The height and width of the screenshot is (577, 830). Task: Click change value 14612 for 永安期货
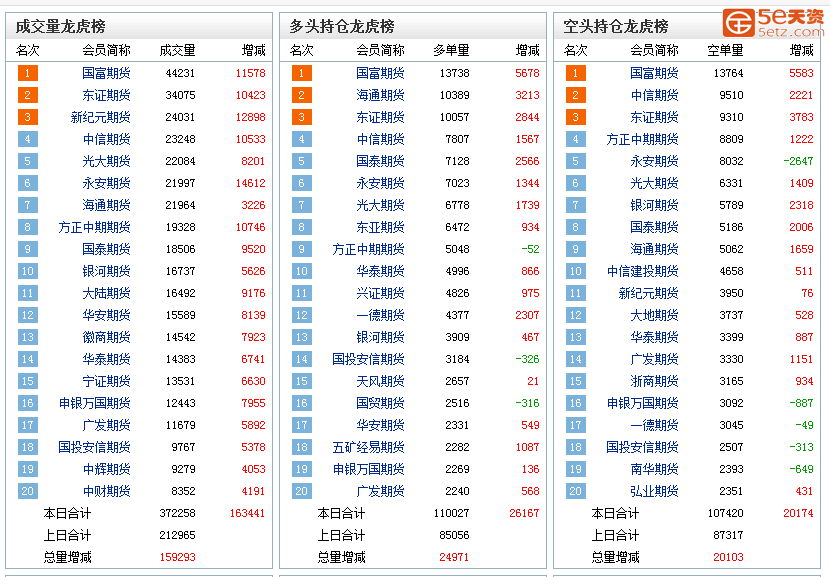pos(251,183)
